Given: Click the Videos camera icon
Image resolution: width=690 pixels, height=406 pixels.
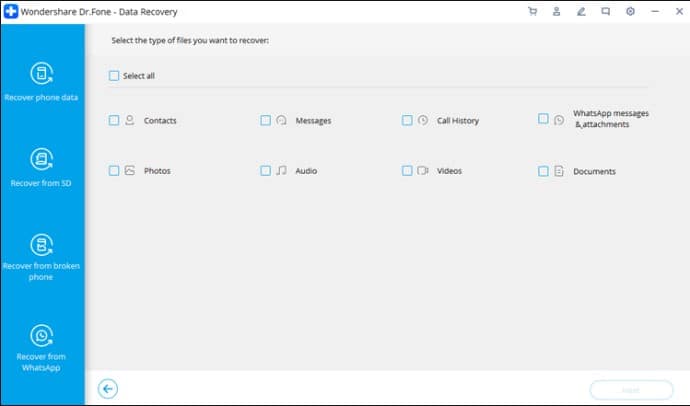Looking at the screenshot, I should 423,170.
